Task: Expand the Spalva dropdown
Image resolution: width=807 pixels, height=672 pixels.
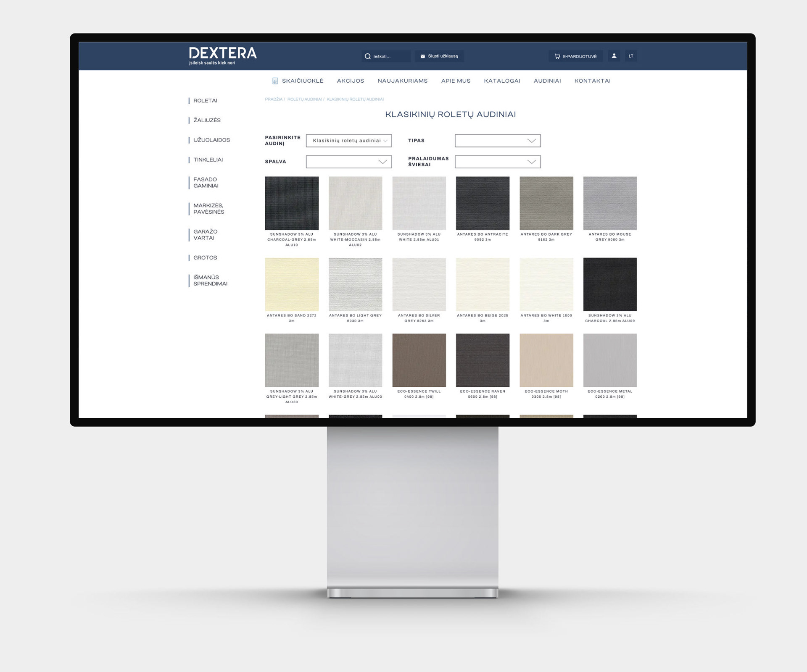Action: click(x=349, y=162)
